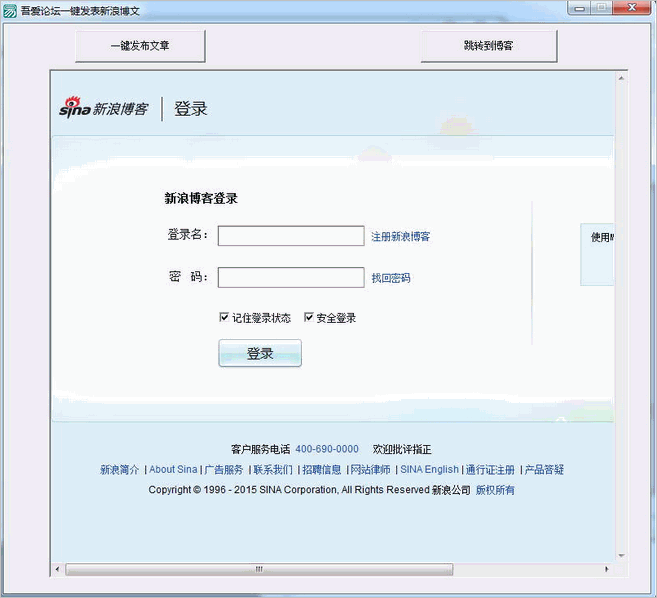Open the 找回密码 link
657x598 pixels.
[391, 278]
